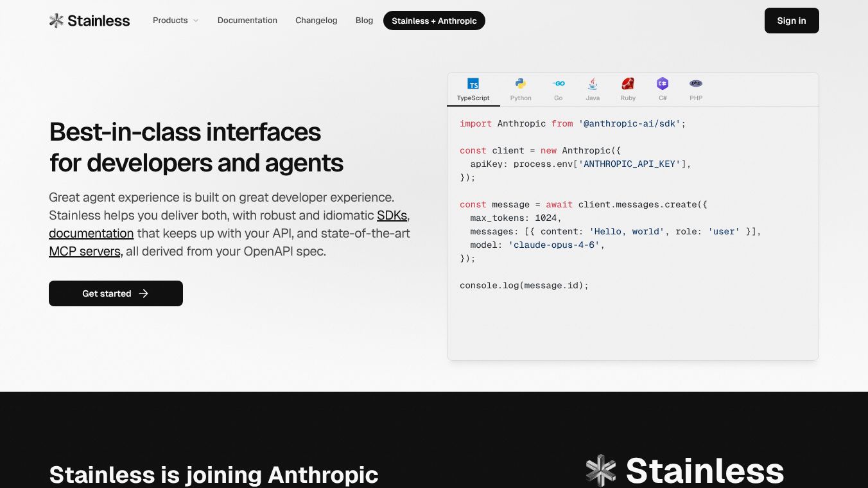Image resolution: width=868 pixels, height=488 pixels.
Task: Pick the Ruby gem icon
Action: (628, 83)
